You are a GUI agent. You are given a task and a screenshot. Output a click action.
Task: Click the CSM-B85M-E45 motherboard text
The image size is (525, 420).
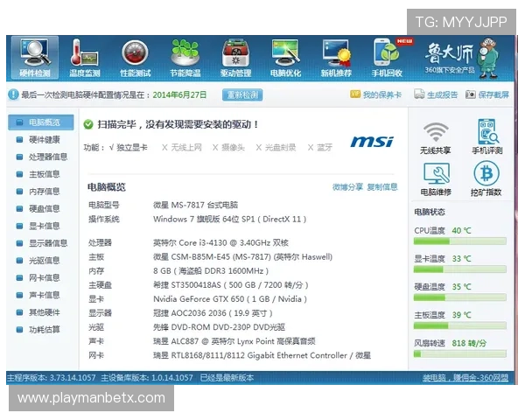[x=242, y=257]
